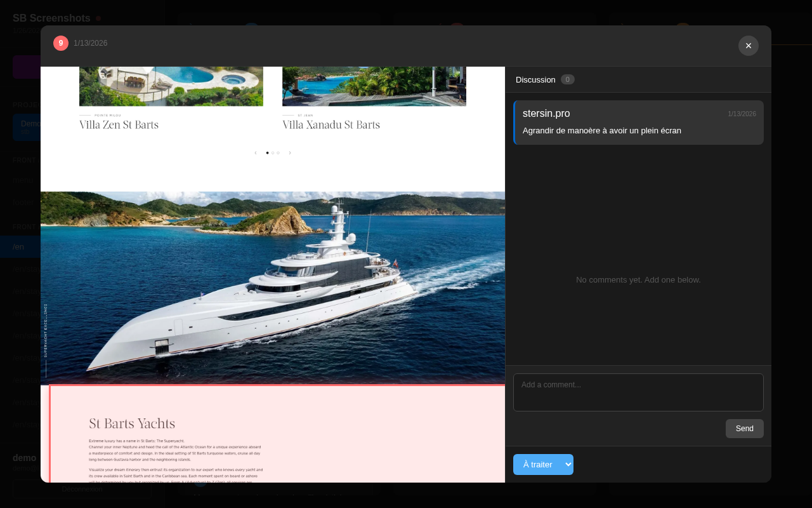The width and height of the screenshot is (812, 508).
Task: Click the red number 9 badge
Action: tap(61, 43)
